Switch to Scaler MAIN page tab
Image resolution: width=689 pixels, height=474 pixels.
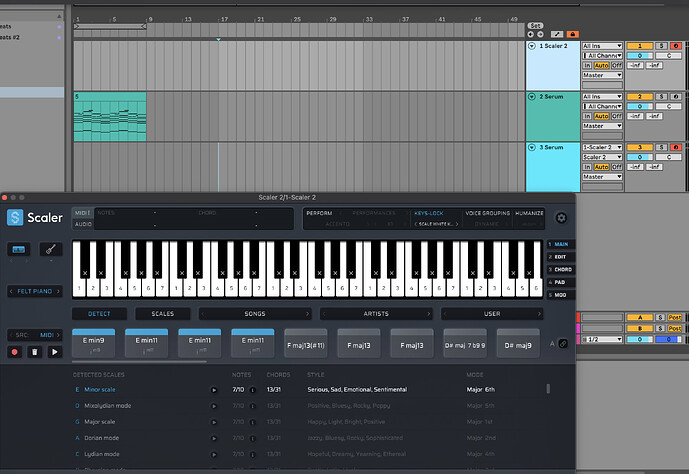561,244
